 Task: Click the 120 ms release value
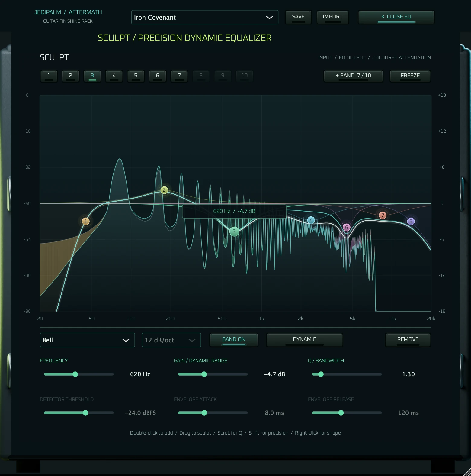(x=409, y=413)
